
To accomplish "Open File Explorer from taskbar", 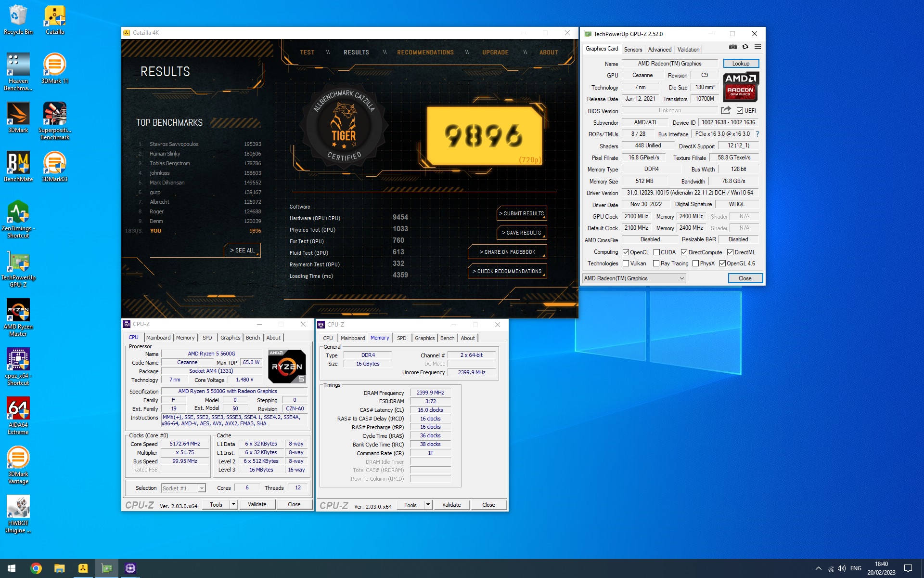I will [59, 568].
